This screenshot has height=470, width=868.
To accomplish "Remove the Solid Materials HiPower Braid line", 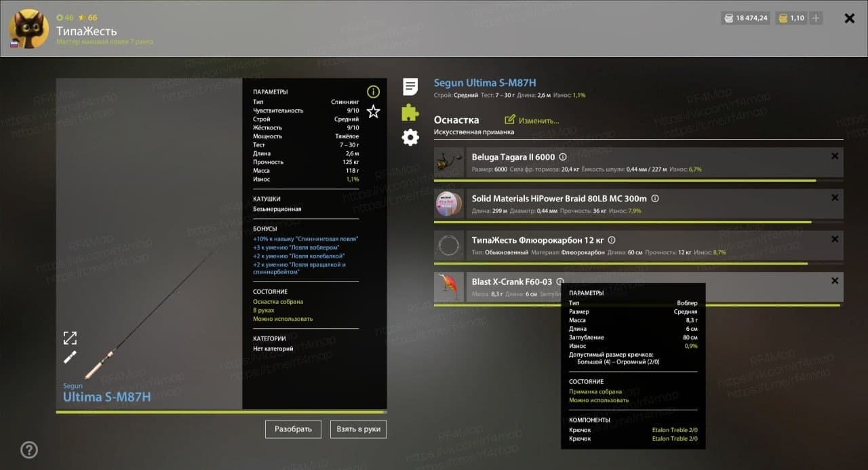I will pos(835,197).
